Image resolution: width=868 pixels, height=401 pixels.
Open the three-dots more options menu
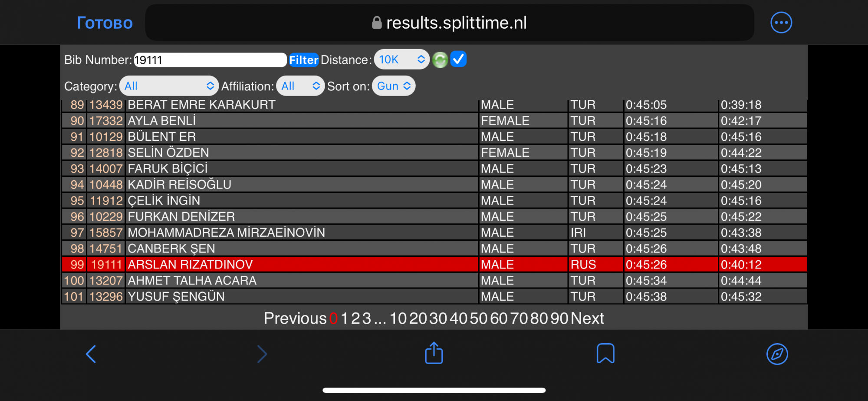(781, 23)
